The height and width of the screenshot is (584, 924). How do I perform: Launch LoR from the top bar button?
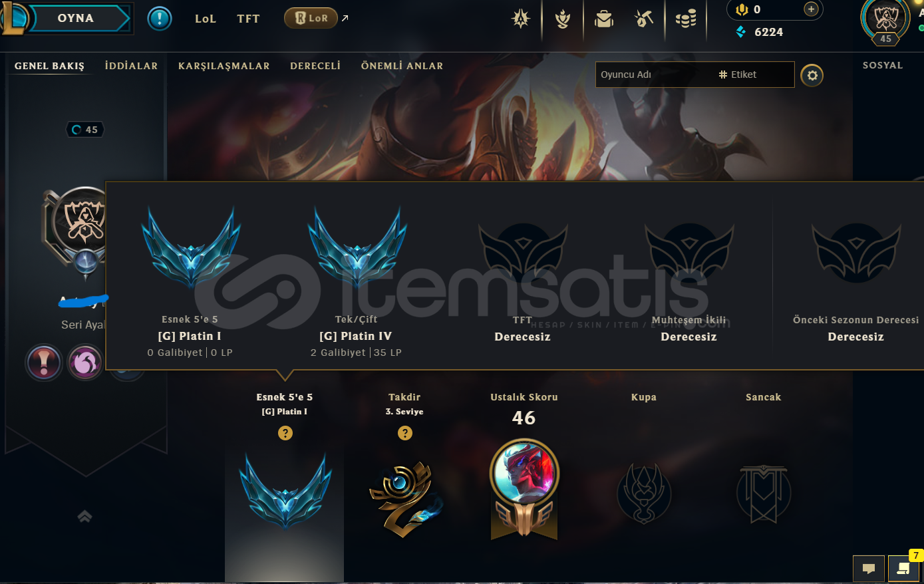pyautogui.click(x=311, y=18)
